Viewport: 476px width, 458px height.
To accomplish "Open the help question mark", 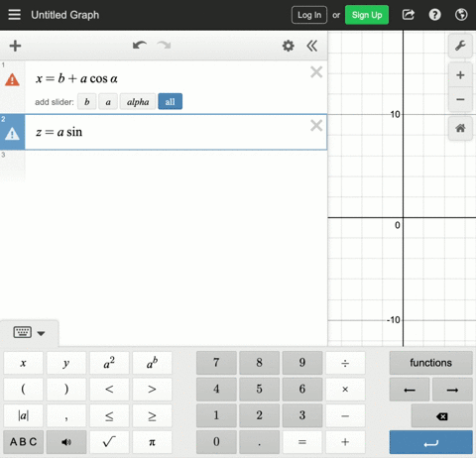I will [x=434, y=15].
